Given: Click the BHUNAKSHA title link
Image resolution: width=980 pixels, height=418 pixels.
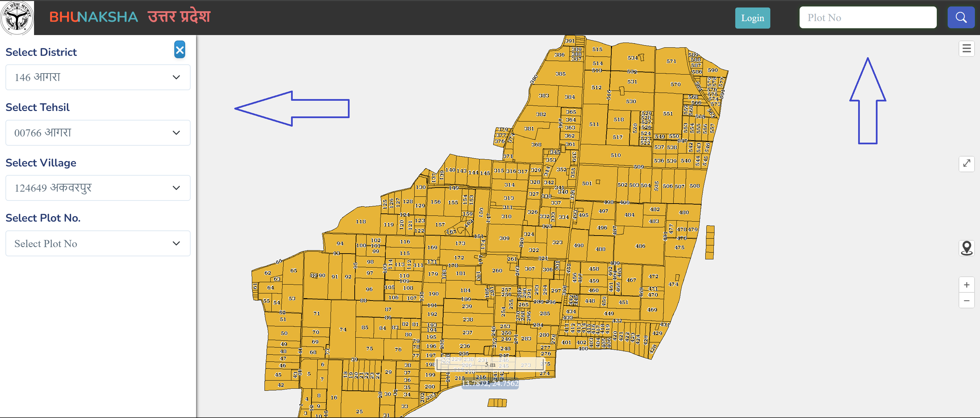Looking at the screenshot, I should [94, 17].
